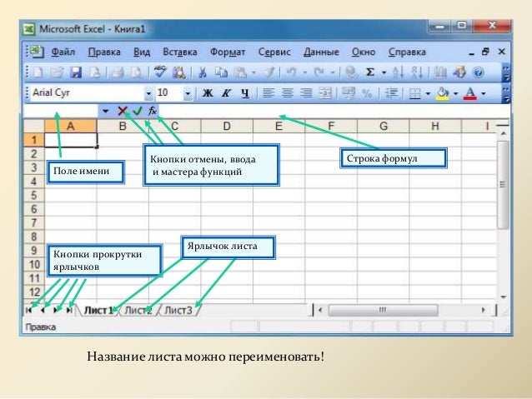Image resolution: width=532 pixels, height=399 pixels.
Task: Open the Borders dropdown arrow
Action: click(x=428, y=93)
